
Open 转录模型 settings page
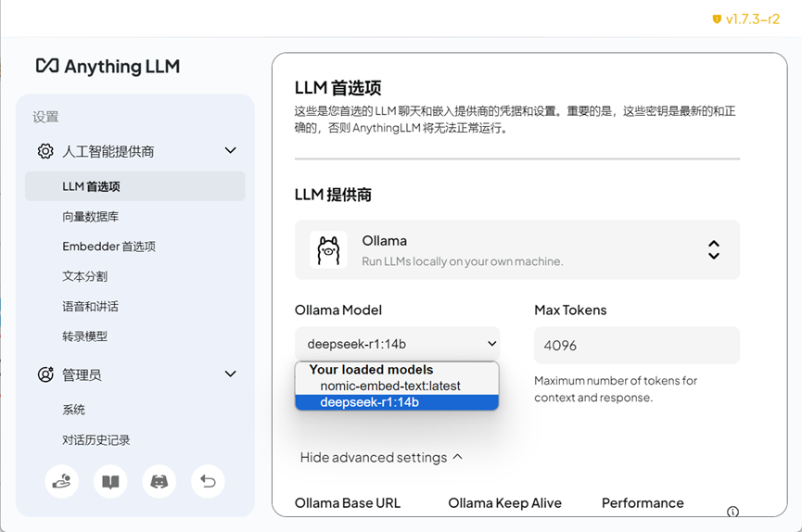coord(85,336)
